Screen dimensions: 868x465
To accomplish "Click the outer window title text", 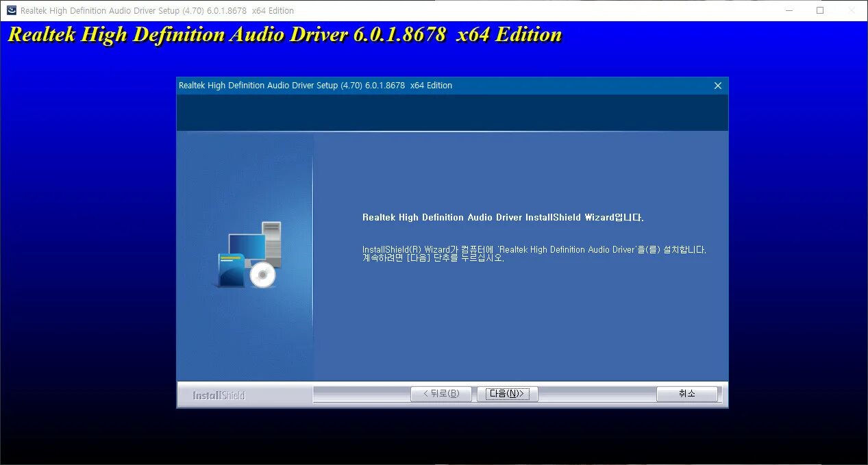I will 157,11.
